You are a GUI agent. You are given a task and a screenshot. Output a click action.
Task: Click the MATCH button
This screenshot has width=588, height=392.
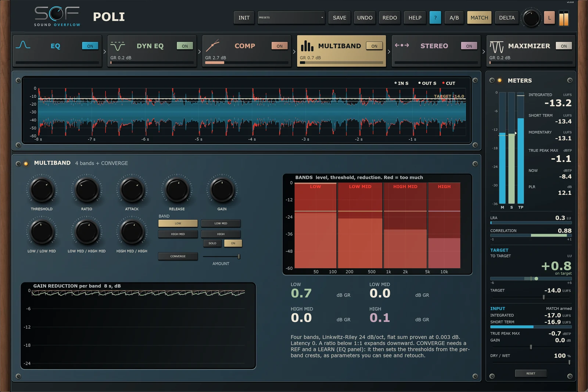click(x=479, y=18)
